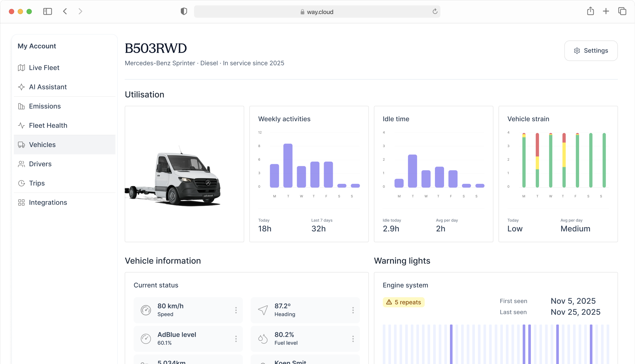Click the fuel droplets icon beside Fuel level
This screenshot has height=364, width=635.
pos(262,339)
